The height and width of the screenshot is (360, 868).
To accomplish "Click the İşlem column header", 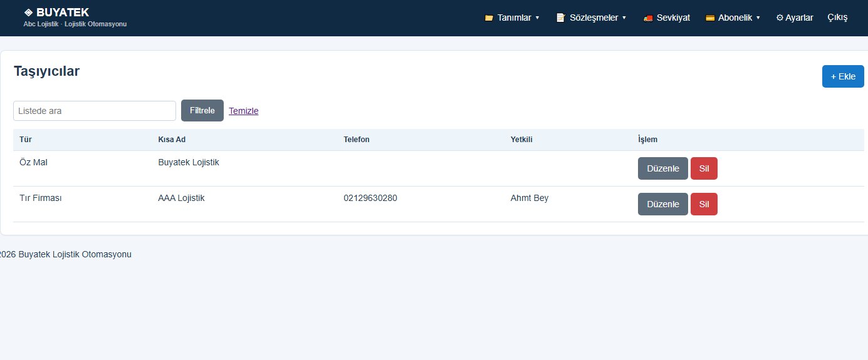I will [x=647, y=140].
